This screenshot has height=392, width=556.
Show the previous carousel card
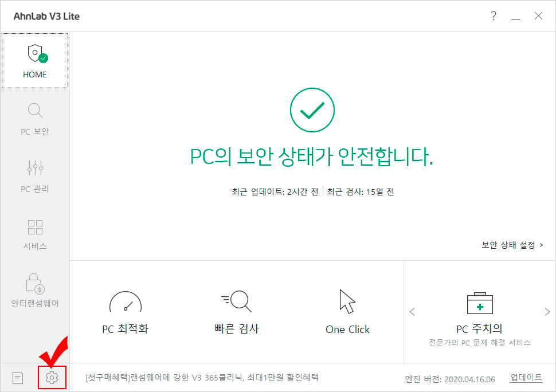pyautogui.click(x=412, y=312)
